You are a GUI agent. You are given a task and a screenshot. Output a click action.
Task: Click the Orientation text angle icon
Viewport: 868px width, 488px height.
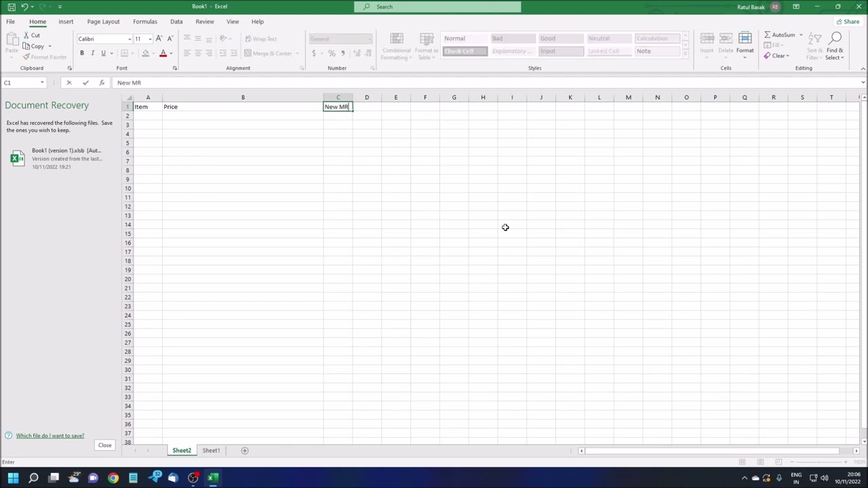(x=224, y=39)
